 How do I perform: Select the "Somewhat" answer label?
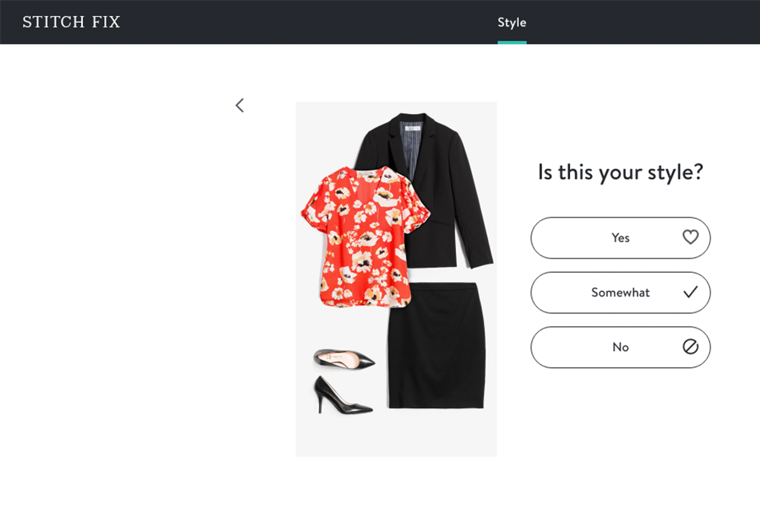coord(620,293)
